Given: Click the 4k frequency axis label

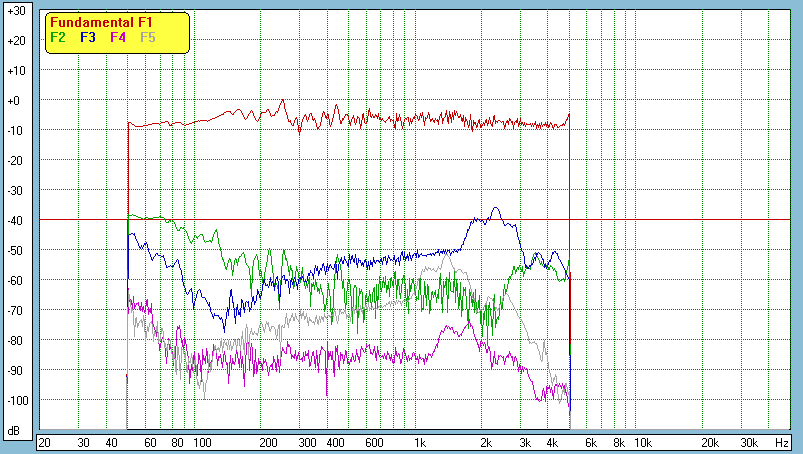Looking at the screenshot, I should coord(553,443).
